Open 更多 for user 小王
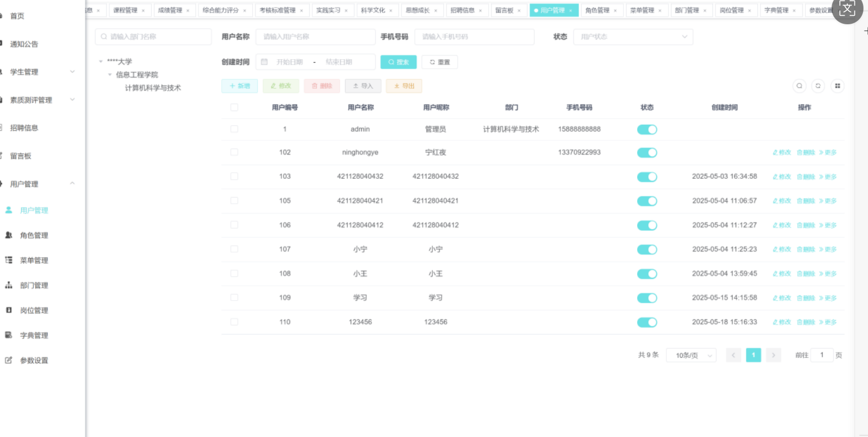This screenshot has width=868, height=437. pos(828,274)
